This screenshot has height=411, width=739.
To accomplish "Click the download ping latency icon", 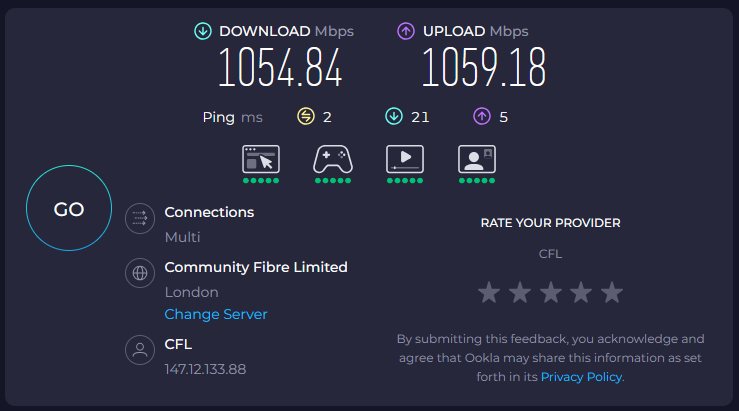I will click(x=394, y=117).
